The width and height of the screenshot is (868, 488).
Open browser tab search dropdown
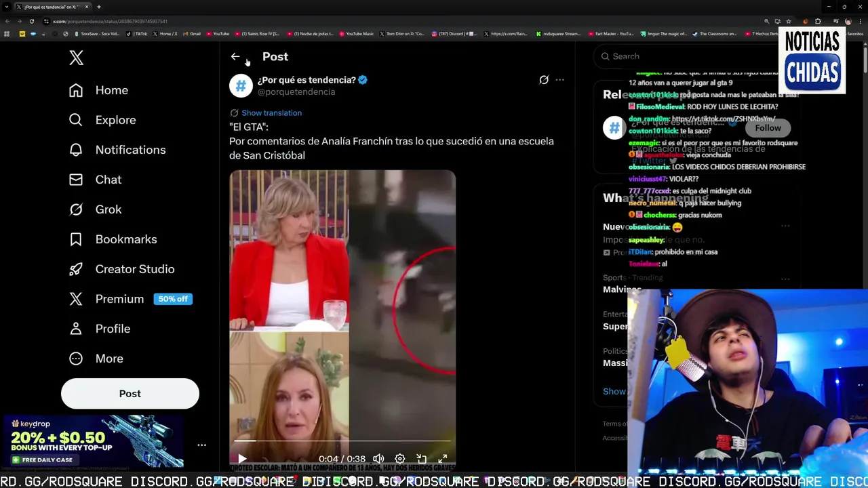pyautogui.click(x=5, y=7)
